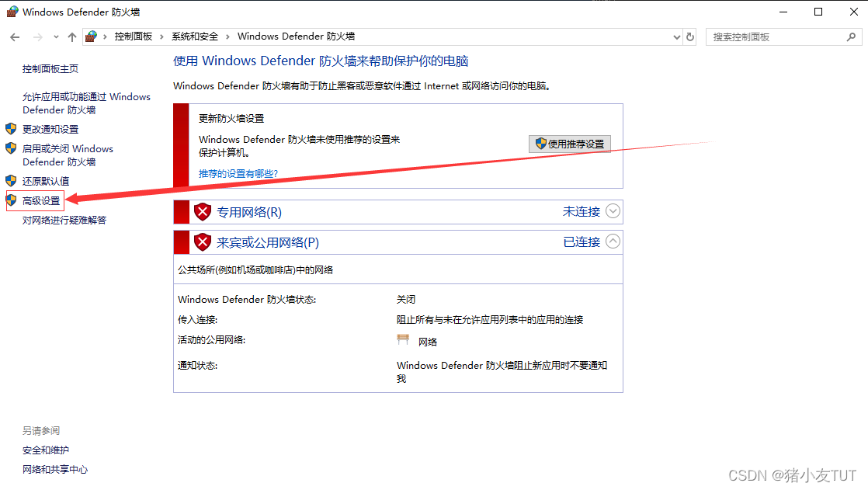This screenshot has height=490, width=868.
Task: Open 更改通知设置 link
Action: click(50, 129)
